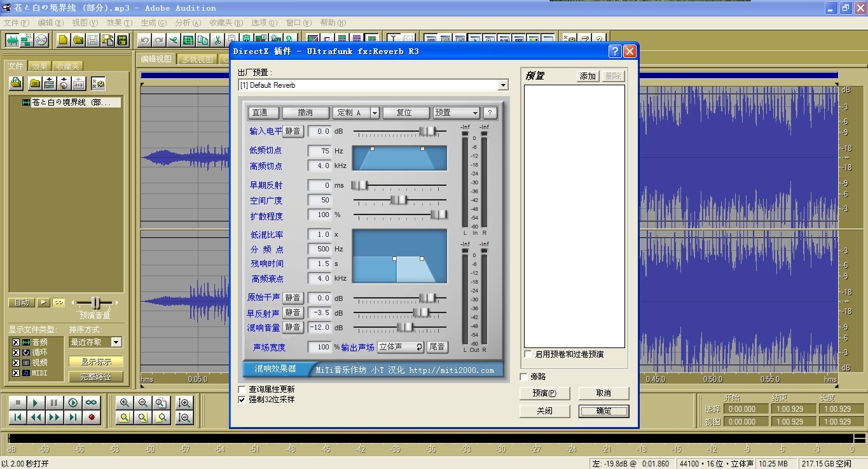868x469 pixels.
Task: Open the 定制 A dropdown arrow
Action: [374, 113]
